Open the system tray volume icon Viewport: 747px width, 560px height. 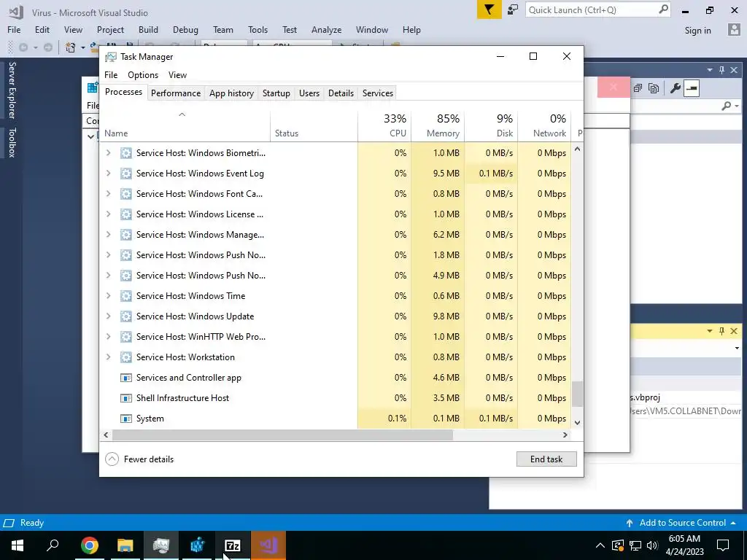pyautogui.click(x=652, y=545)
